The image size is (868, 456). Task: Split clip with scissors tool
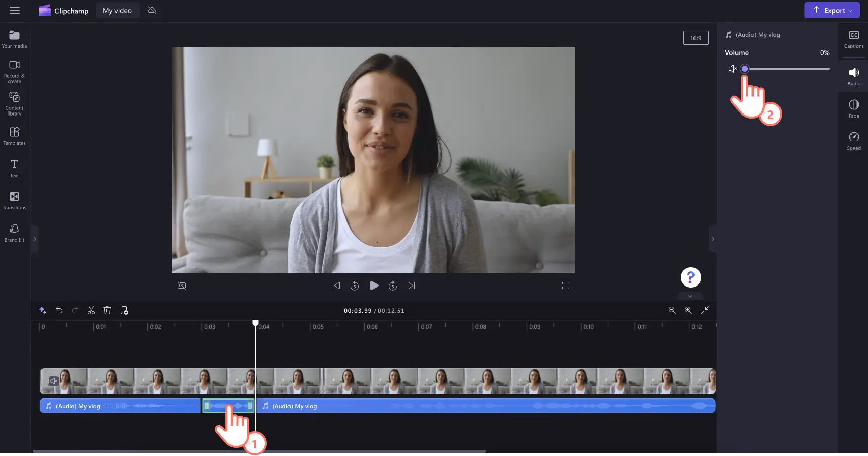(x=91, y=310)
